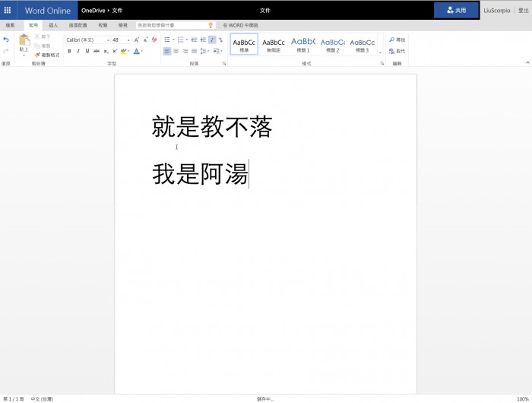
Task: Click the Clear Formatting eraser icon
Action: click(154, 40)
